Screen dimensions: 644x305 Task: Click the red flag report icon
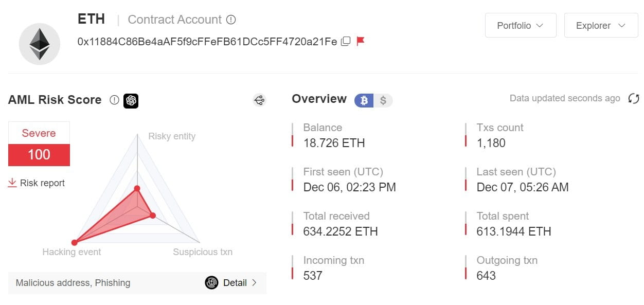point(361,41)
